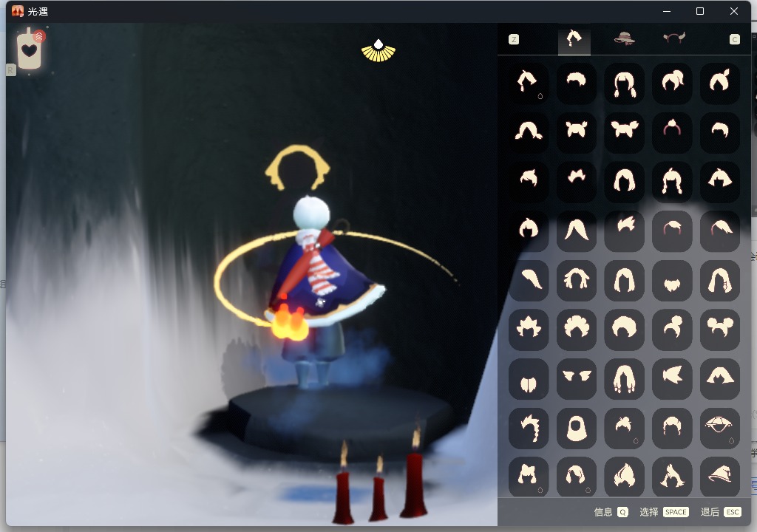Choose the wavy dreadlock curls hairstyle

click(x=576, y=281)
